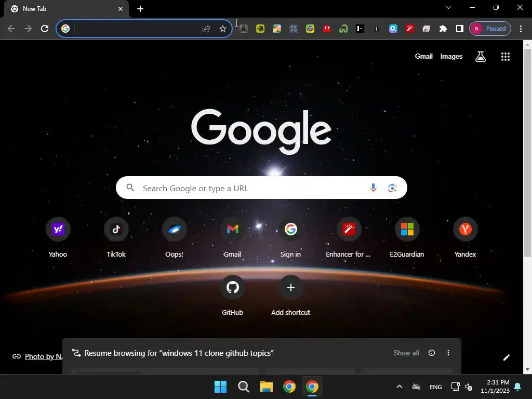The height and width of the screenshot is (399, 532).
Task: Switch the ENG input language
Action: (x=436, y=387)
